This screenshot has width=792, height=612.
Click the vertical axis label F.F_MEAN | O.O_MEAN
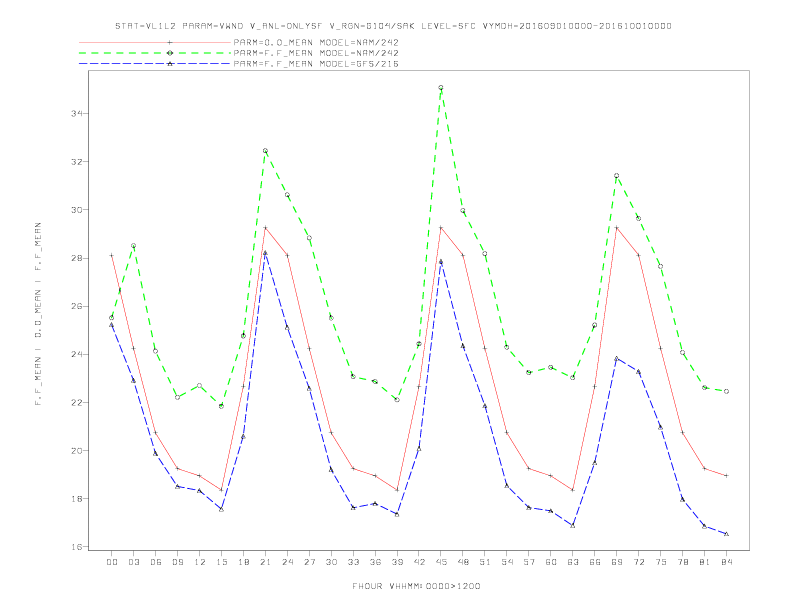(x=38, y=314)
